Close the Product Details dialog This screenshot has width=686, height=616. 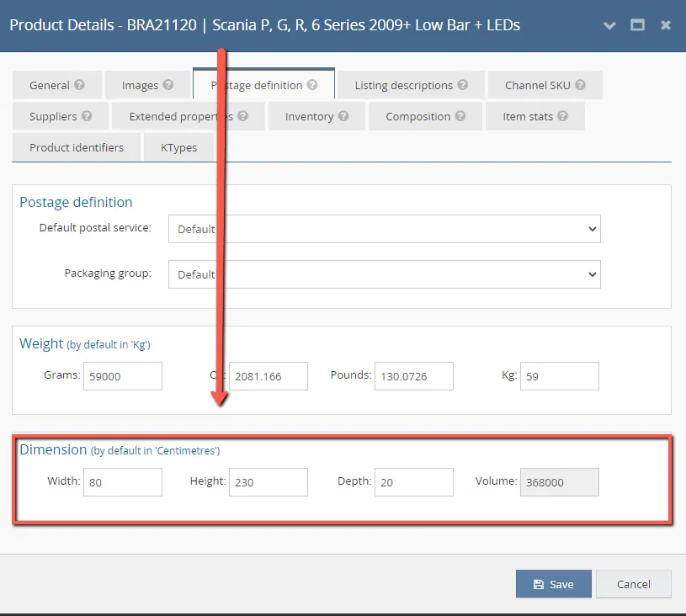666,25
